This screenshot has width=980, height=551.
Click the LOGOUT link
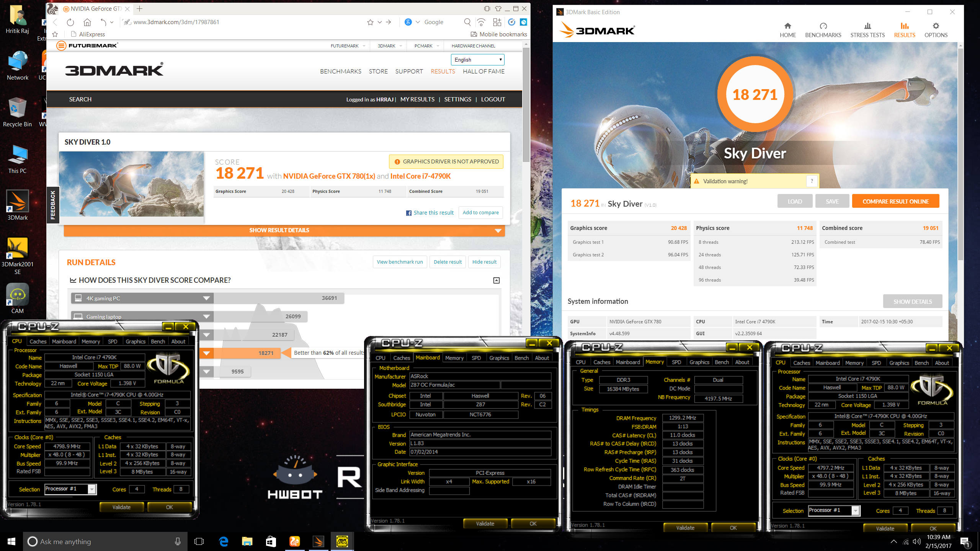tap(493, 99)
